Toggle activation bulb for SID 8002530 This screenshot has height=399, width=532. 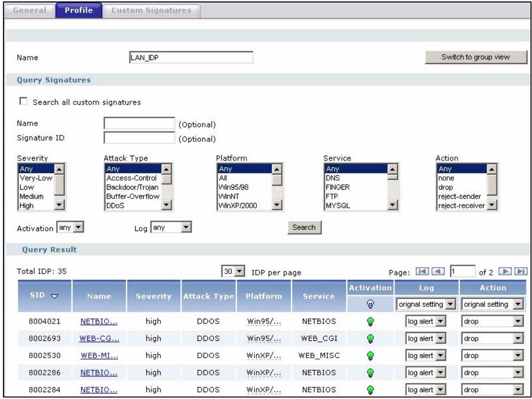(370, 356)
